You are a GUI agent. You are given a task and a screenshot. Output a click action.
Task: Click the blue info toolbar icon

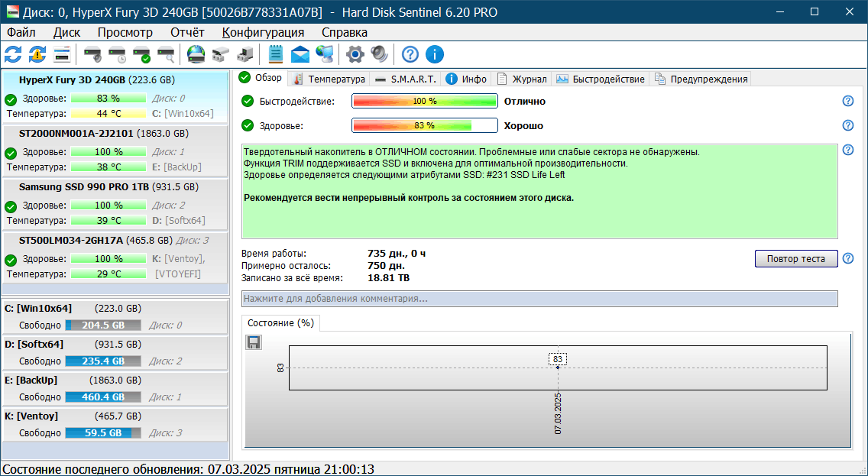coord(435,54)
